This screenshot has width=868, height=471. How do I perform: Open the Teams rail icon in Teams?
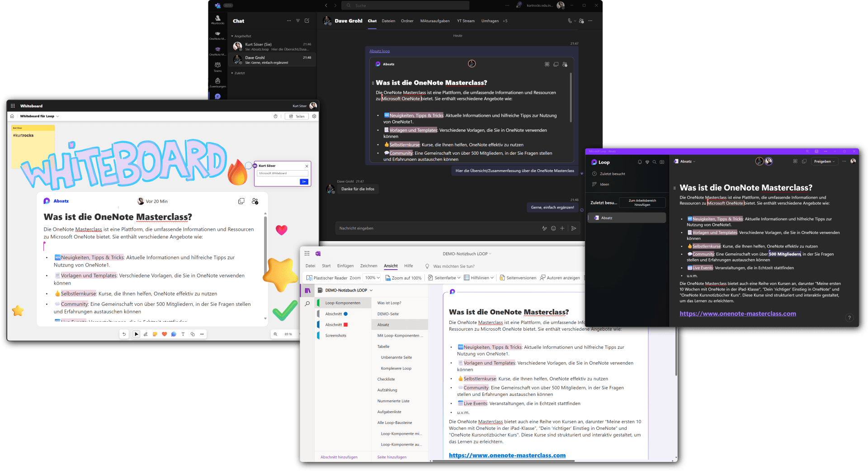[217, 67]
